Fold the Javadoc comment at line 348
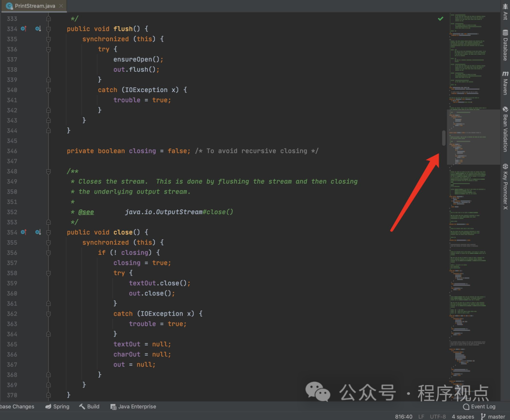Image resolution: width=510 pixels, height=420 pixels. 48,171
